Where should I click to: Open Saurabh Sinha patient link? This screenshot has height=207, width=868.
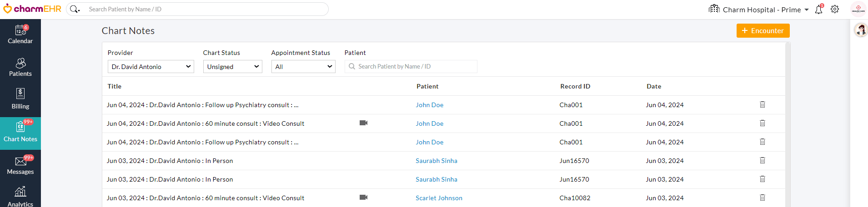coord(437,161)
